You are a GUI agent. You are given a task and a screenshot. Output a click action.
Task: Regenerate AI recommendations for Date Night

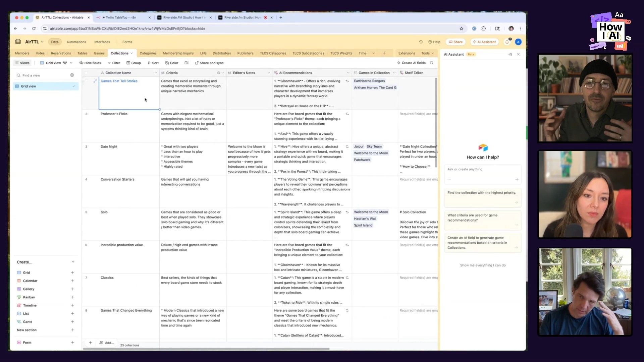pyautogui.click(x=347, y=147)
